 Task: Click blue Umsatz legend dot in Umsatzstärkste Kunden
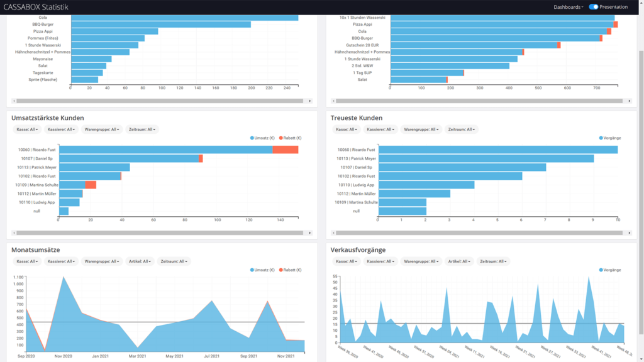[252, 138]
